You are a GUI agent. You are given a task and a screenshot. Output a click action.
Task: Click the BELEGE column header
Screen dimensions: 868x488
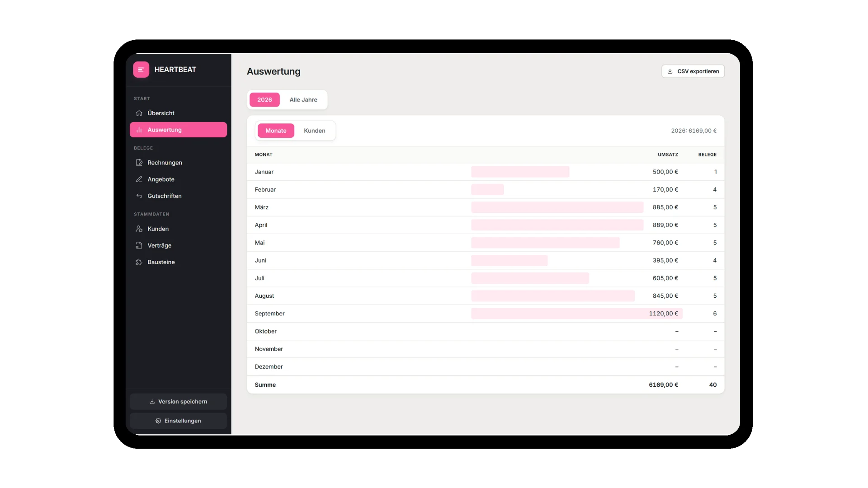click(x=708, y=155)
